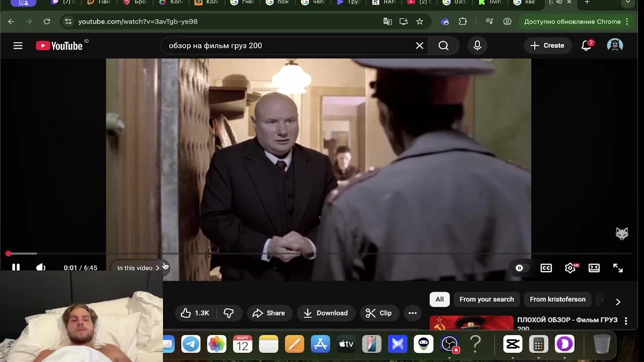Image resolution: width=644 pixels, height=362 pixels.
Task: Open the YouTube guide hamburger menu
Action: click(x=18, y=46)
